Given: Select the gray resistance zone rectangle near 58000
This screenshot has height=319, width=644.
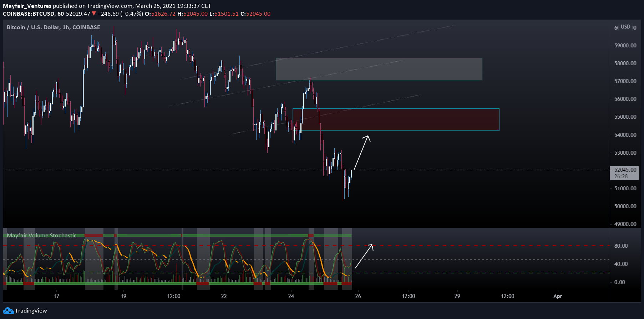Looking at the screenshot, I should coord(379,69).
